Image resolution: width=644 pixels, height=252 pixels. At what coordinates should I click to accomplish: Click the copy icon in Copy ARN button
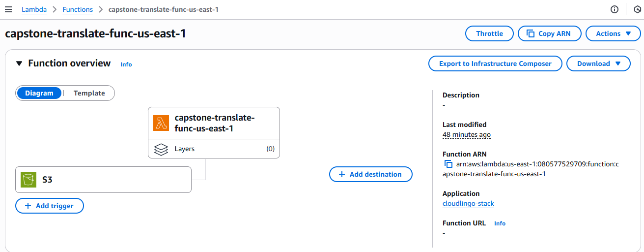(530, 33)
